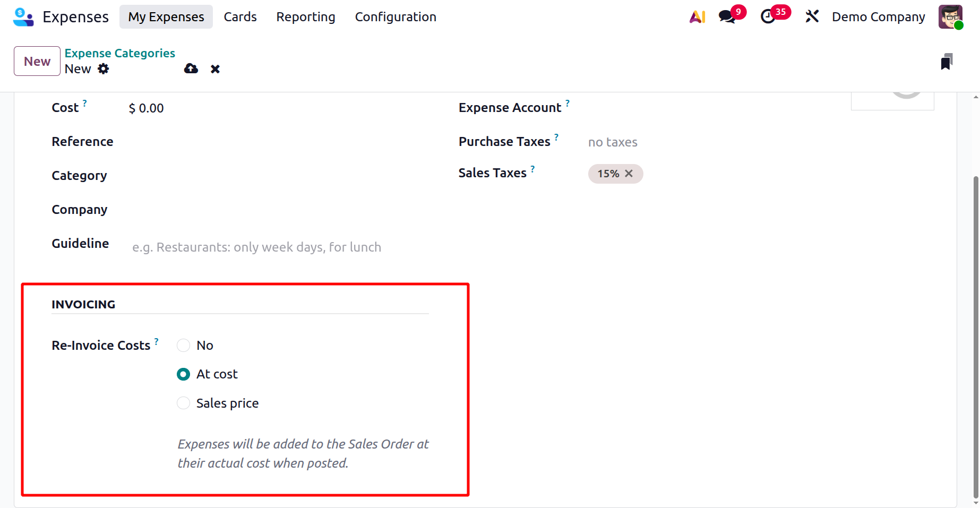The height and width of the screenshot is (508, 980).
Task: Select the Sales price radio option
Action: pos(184,403)
